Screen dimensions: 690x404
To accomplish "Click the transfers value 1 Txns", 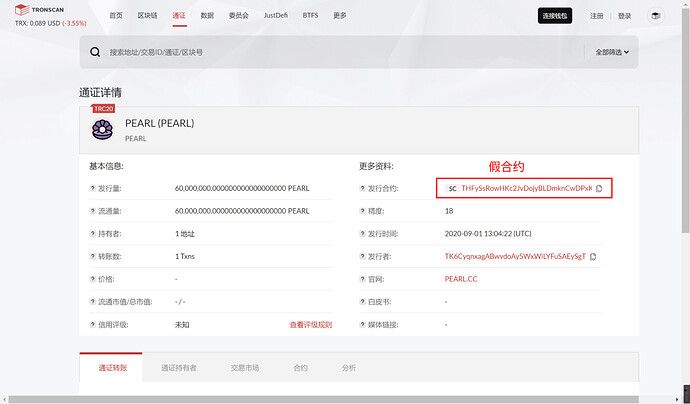I will [x=185, y=257].
